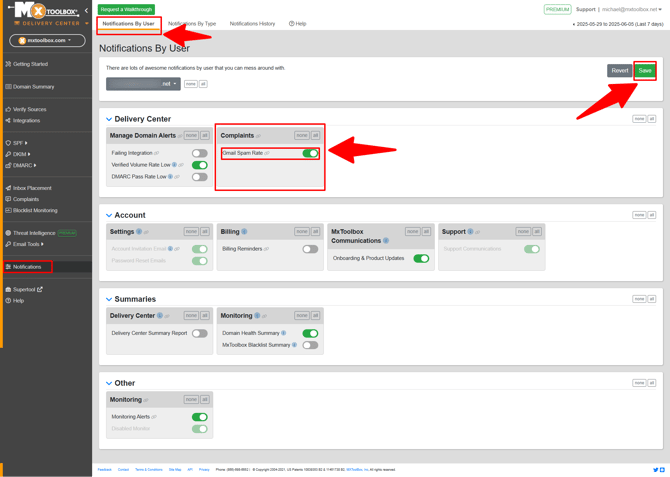The image size is (670, 477).
Task: Click the green Save button
Action: coord(645,71)
